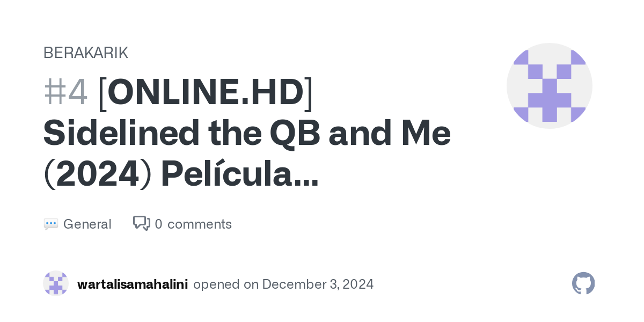644x322 pixels.
Task: Click the December 3, 2024 date
Action: click(x=318, y=284)
